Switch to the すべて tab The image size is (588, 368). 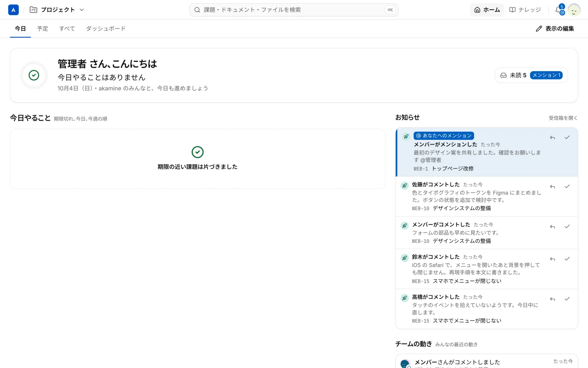(67, 29)
